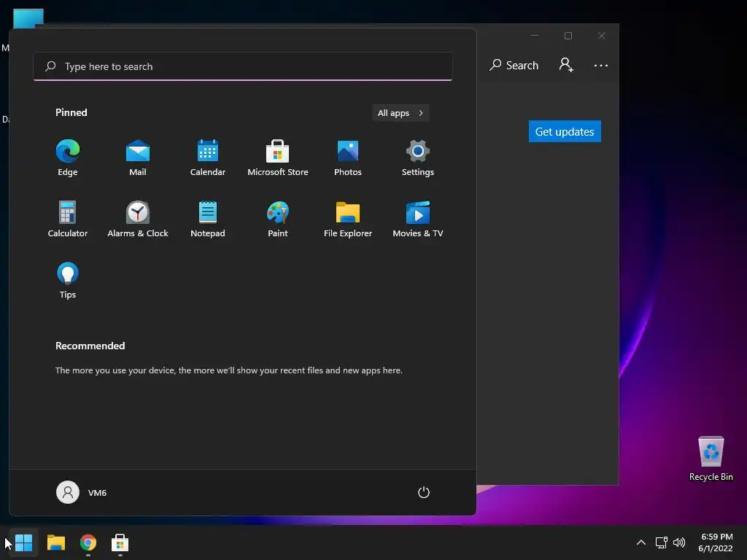Open the VM6 user account menu
Viewport: 747px width, 560px height.
click(x=82, y=492)
